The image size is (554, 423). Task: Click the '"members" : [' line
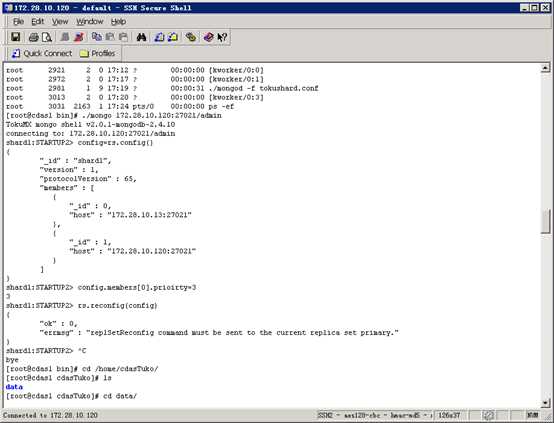[67, 188]
